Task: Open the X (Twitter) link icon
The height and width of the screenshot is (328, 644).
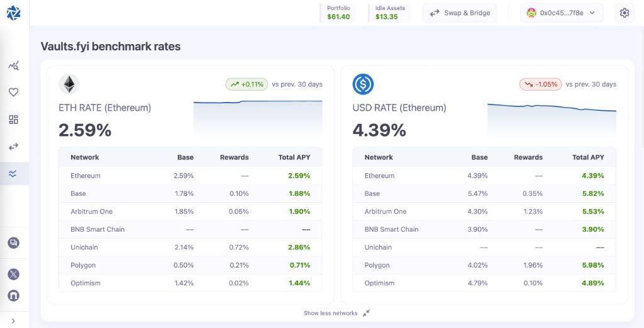Action: pos(13,274)
